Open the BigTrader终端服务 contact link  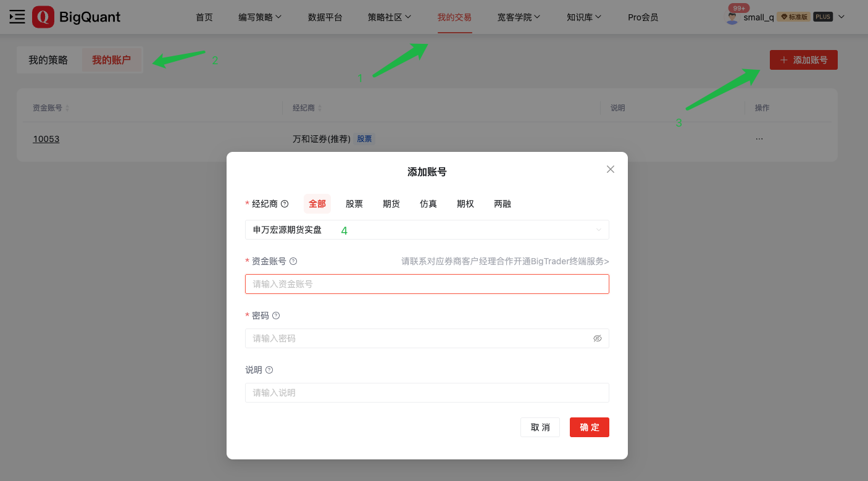click(505, 261)
